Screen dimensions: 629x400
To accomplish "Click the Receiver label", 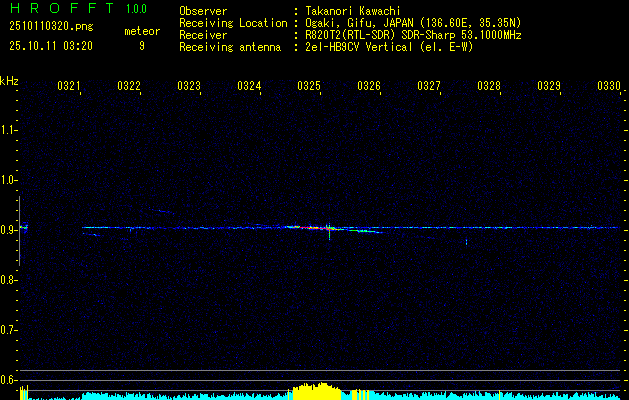I will tap(203, 35).
